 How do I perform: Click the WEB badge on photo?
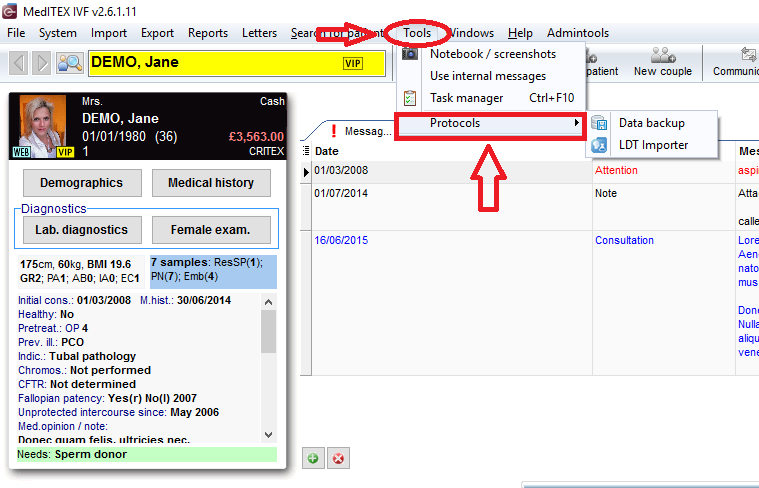click(21, 152)
